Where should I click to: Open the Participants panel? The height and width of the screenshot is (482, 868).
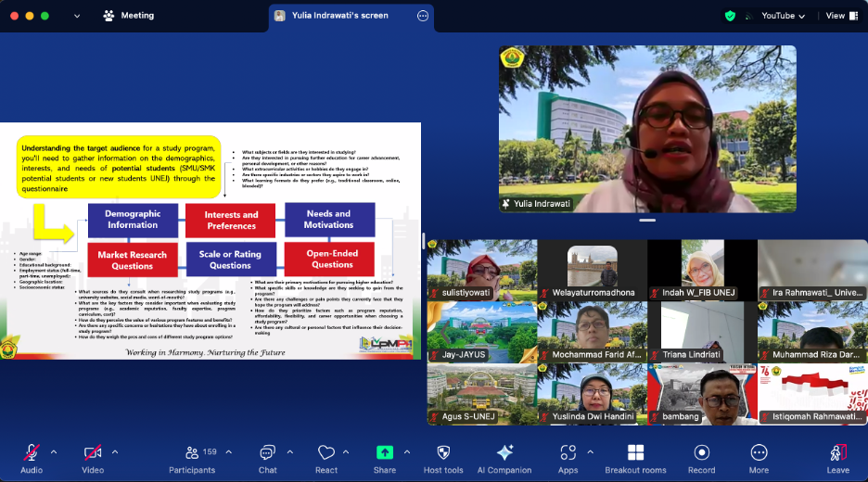(194, 458)
